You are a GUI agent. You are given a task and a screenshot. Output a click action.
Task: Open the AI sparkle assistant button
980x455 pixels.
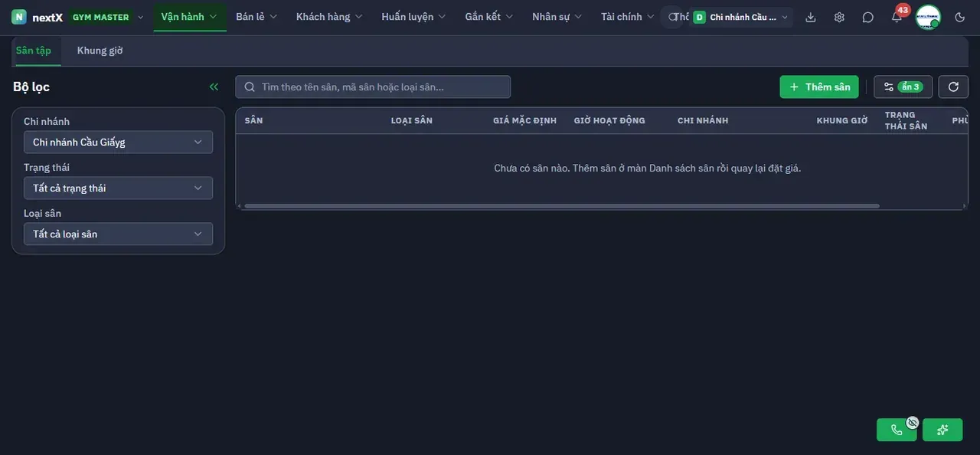pos(942,430)
